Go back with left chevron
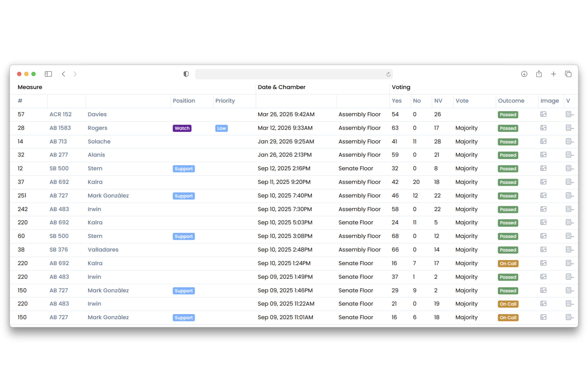 coord(64,74)
